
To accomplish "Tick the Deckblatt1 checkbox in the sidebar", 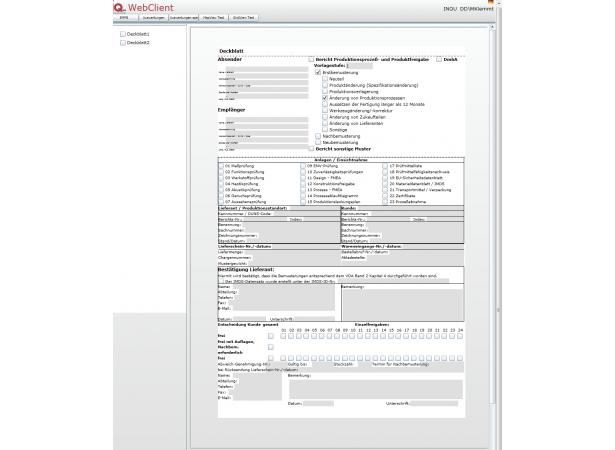I will pos(123,34).
